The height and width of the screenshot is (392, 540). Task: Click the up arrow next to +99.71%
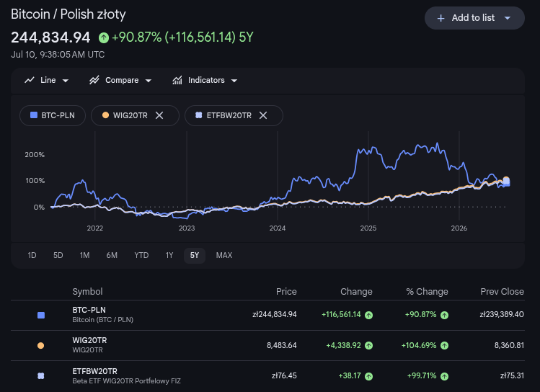tap(445, 376)
